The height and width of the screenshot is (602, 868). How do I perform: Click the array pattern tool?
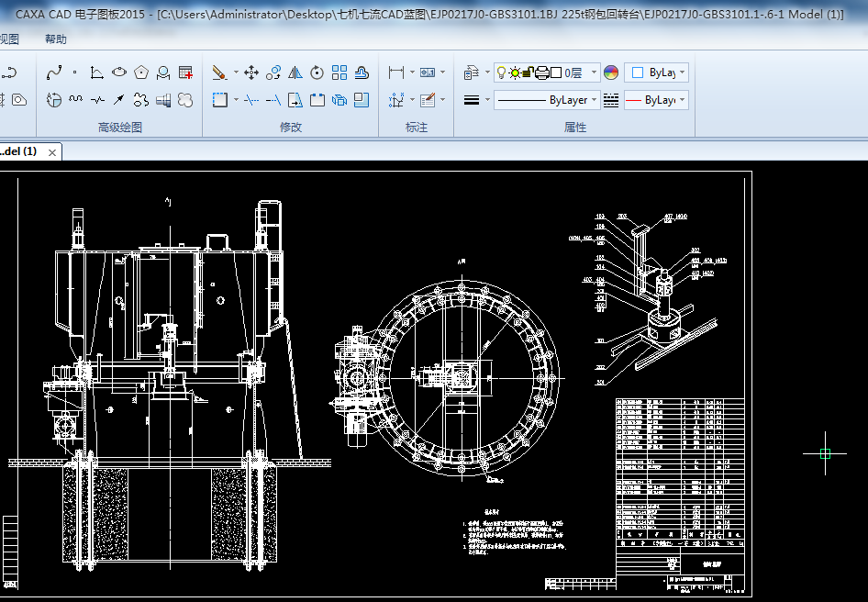[339, 72]
